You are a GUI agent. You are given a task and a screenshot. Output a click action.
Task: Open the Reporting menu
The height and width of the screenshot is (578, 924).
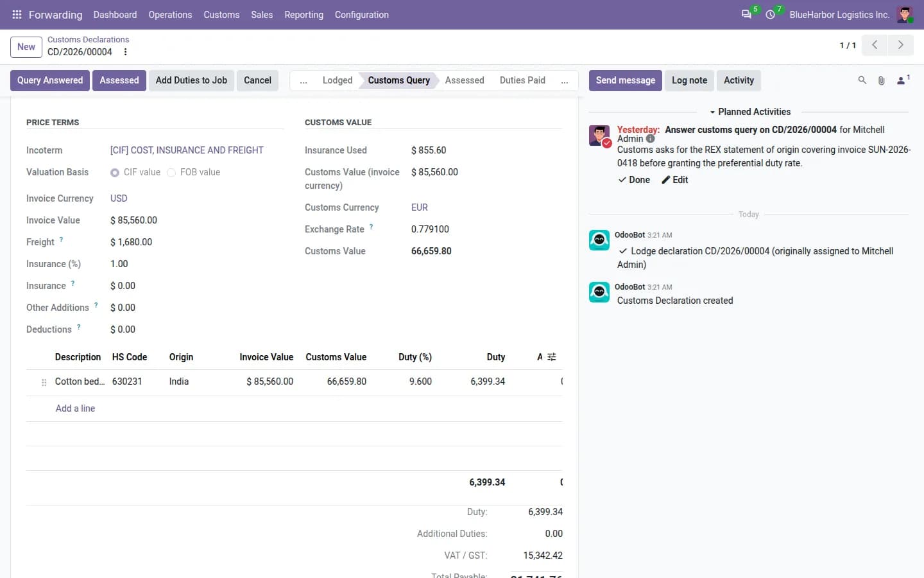304,15
